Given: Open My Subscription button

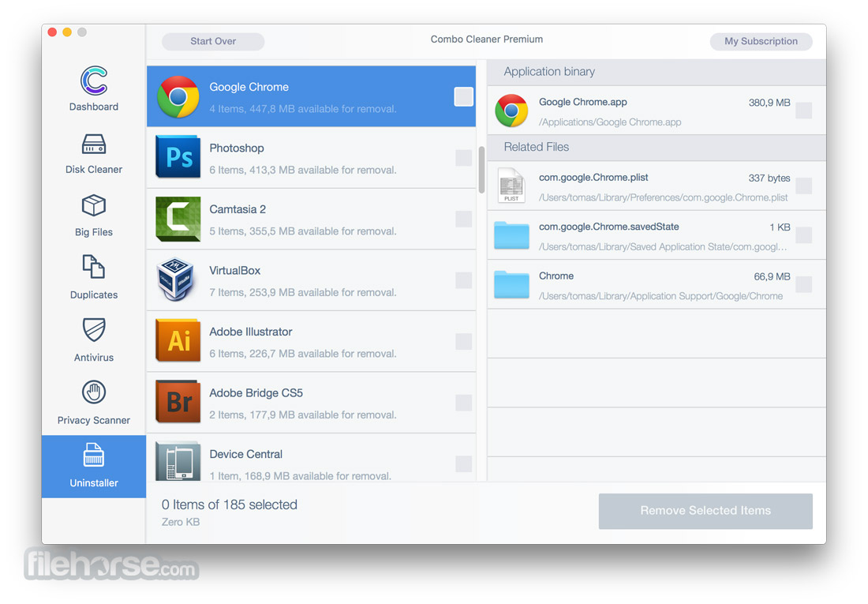Looking at the screenshot, I should pos(761,41).
